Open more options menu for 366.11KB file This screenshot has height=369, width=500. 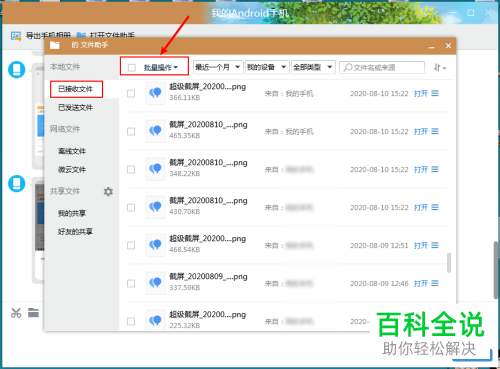(435, 94)
